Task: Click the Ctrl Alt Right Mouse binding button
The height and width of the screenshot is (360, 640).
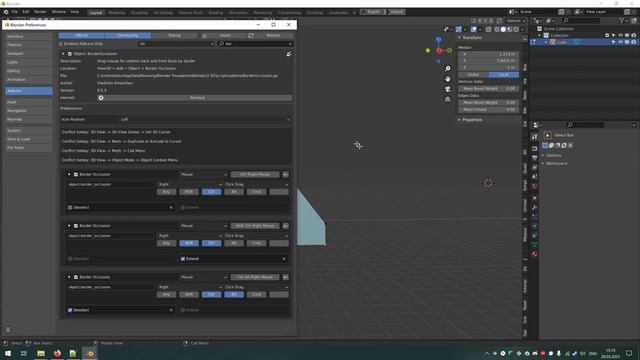Action: point(255,277)
